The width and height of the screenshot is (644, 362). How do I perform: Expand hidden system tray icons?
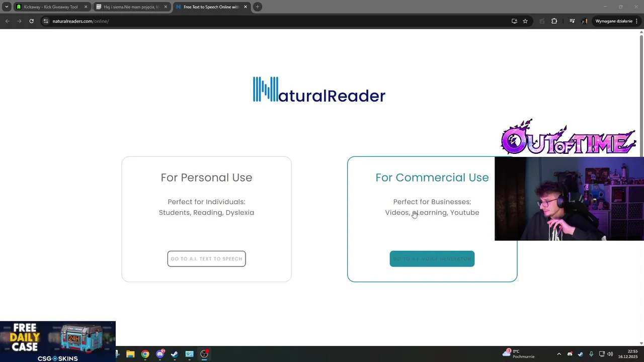559,354
